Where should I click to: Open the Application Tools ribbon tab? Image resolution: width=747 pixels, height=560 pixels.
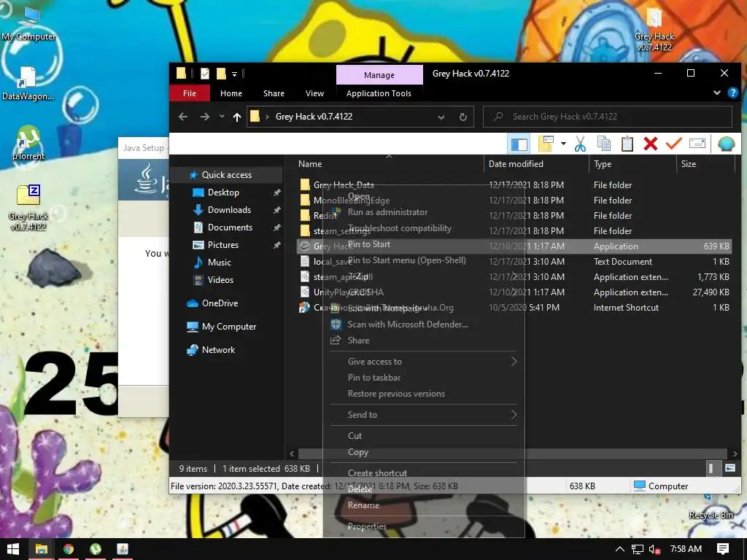379,93
